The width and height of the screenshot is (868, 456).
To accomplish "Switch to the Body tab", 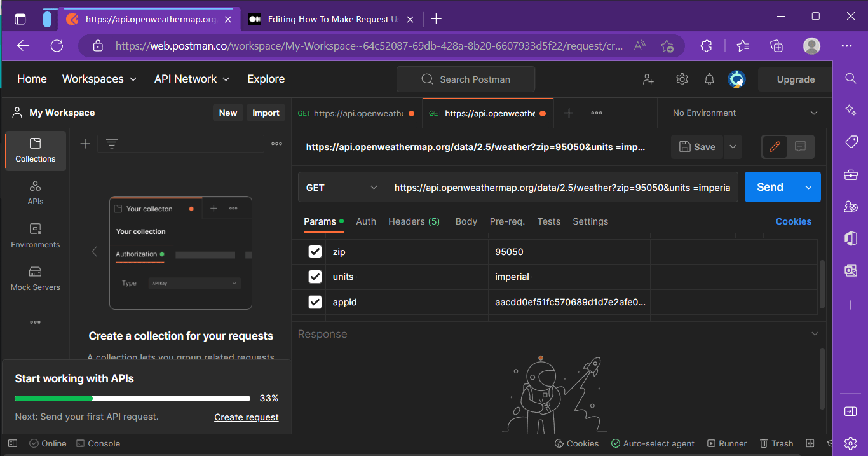I will coord(466,221).
